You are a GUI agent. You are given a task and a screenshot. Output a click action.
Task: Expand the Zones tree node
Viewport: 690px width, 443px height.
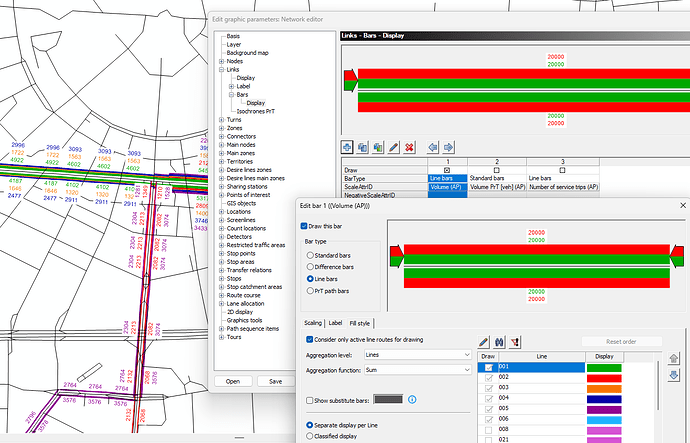(x=221, y=128)
